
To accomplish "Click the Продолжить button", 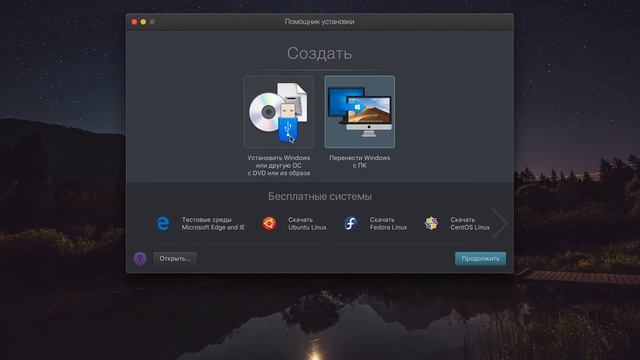I will (x=480, y=258).
